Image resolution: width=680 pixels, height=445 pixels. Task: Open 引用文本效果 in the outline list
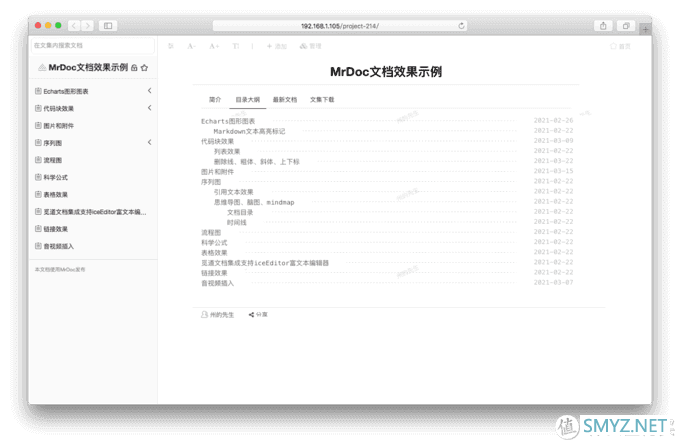pos(233,192)
